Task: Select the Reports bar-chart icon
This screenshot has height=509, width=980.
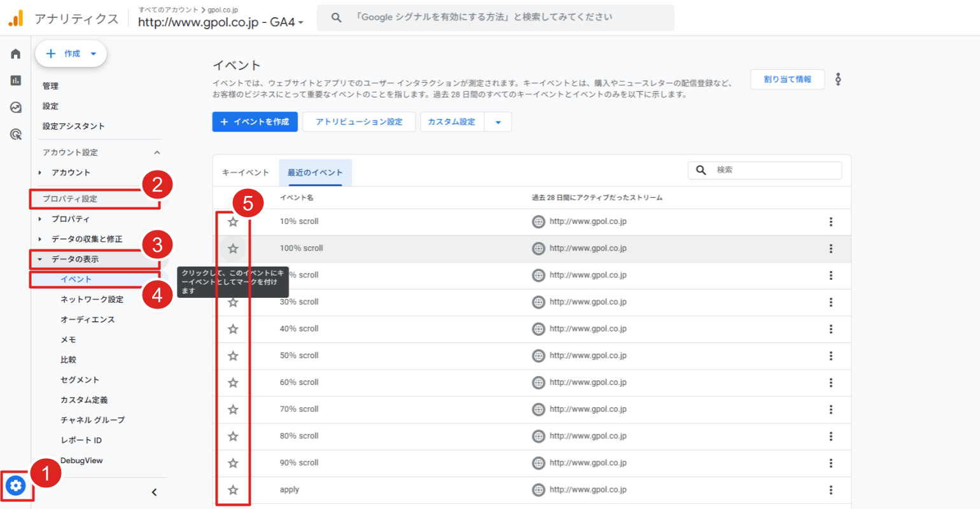Action: click(x=15, y=81)
